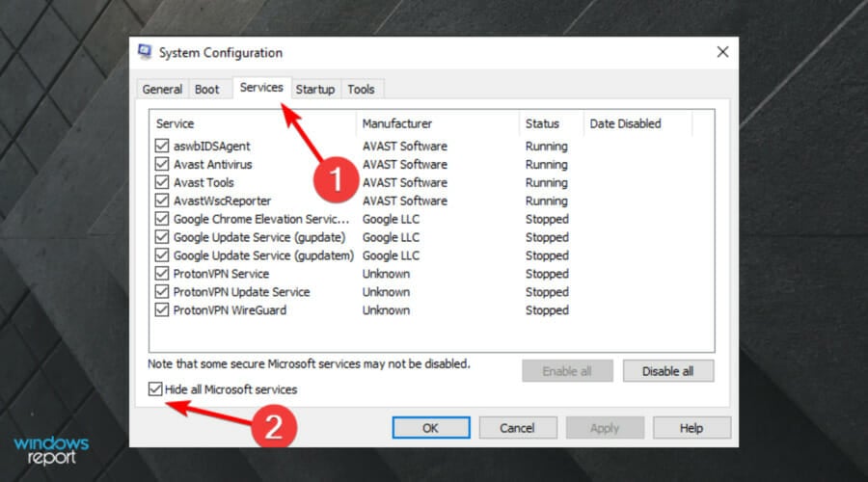
Task: Select the Services tab
Action: [x=261, y=88]
